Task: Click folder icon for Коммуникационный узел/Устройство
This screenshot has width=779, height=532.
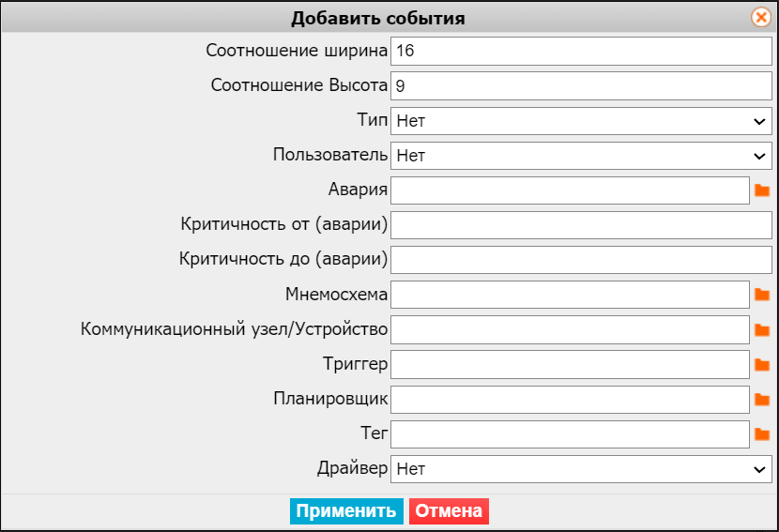Action: pyautogui.click(x=761, y=330)
